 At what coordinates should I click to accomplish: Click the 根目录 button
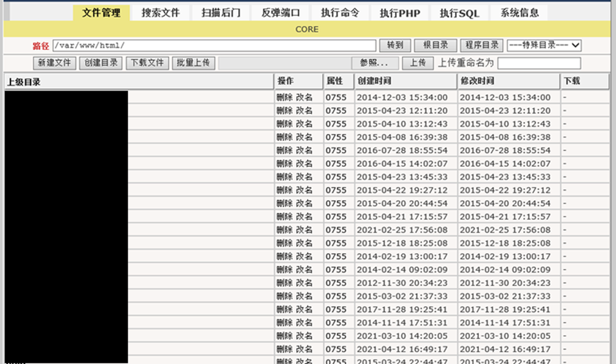tap(435, 45)
